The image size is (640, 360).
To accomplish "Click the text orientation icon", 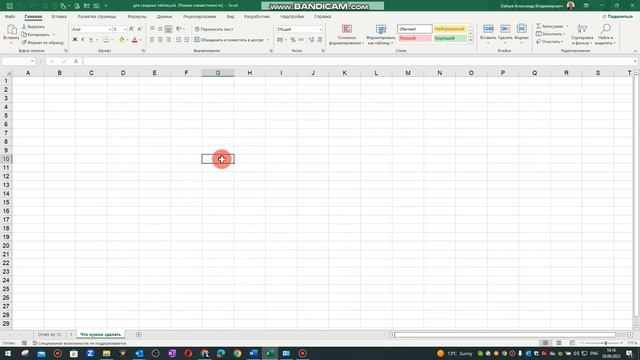I will pos(179,29).
